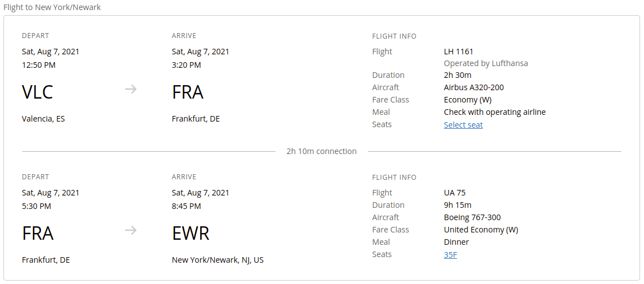Select the EWR arrival airport code

(191, 233)
